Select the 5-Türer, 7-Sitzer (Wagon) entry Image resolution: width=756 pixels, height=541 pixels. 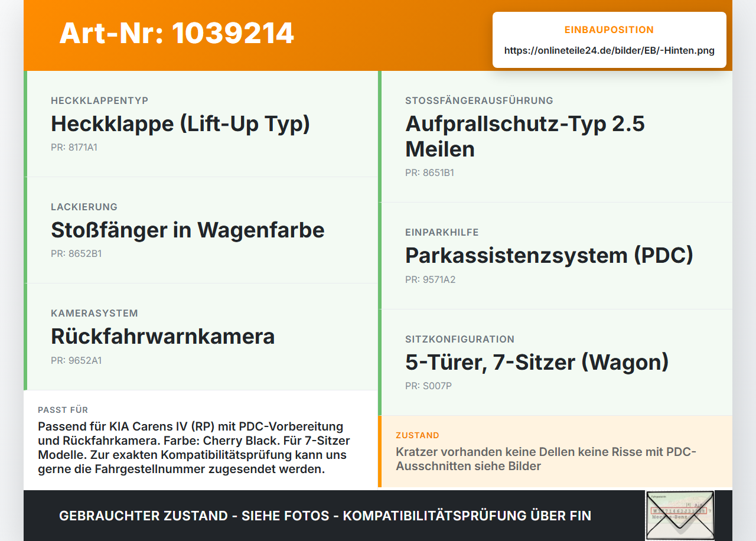pos(555,363)
